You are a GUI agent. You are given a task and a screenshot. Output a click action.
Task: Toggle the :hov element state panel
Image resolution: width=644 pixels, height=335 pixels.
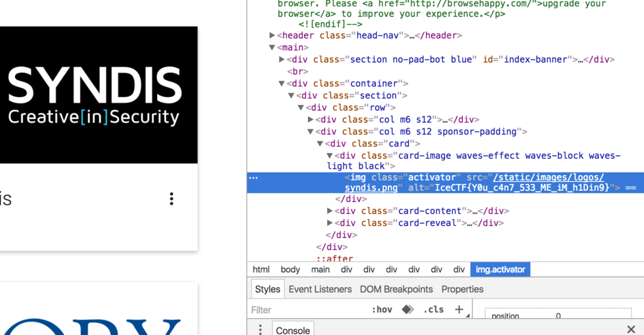382,310
